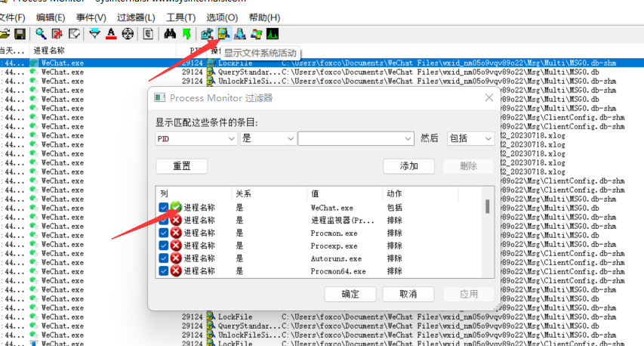Viewport: 644px width, 346px height.
Task: Open the 编辑(E) menu
Action: click(51, 17)
